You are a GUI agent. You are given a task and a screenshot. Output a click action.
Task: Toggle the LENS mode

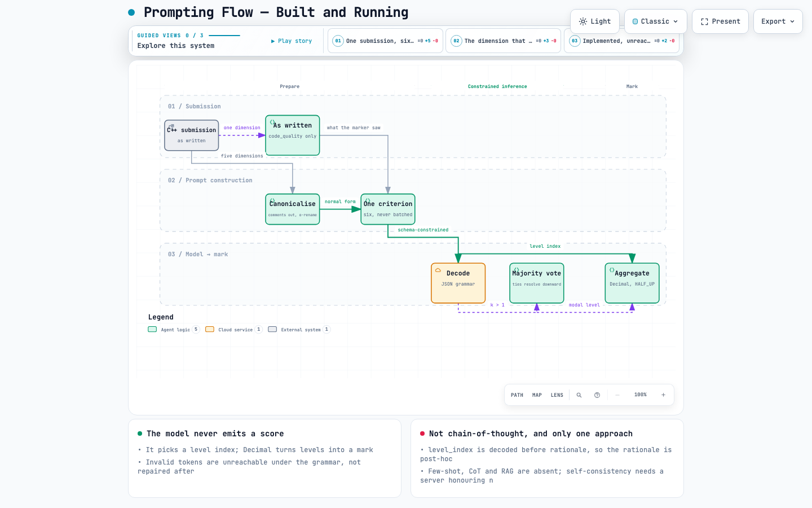pyautogui.click(x=557, y=395)
